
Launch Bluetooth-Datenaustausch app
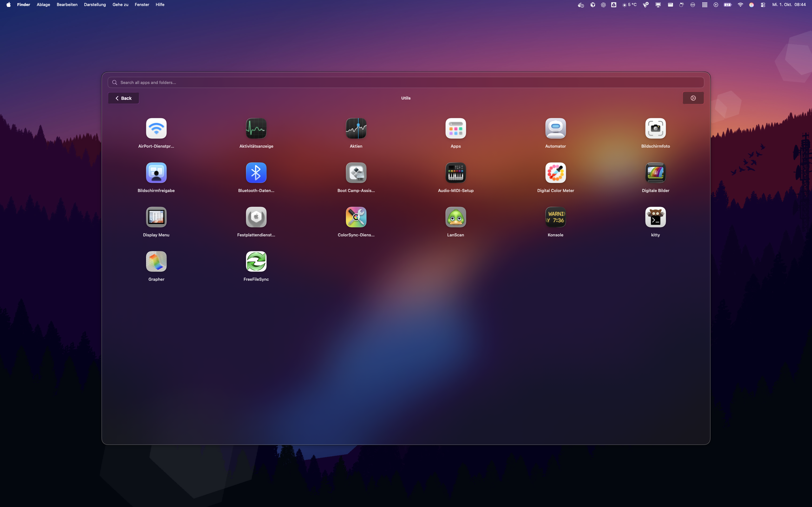256,173
